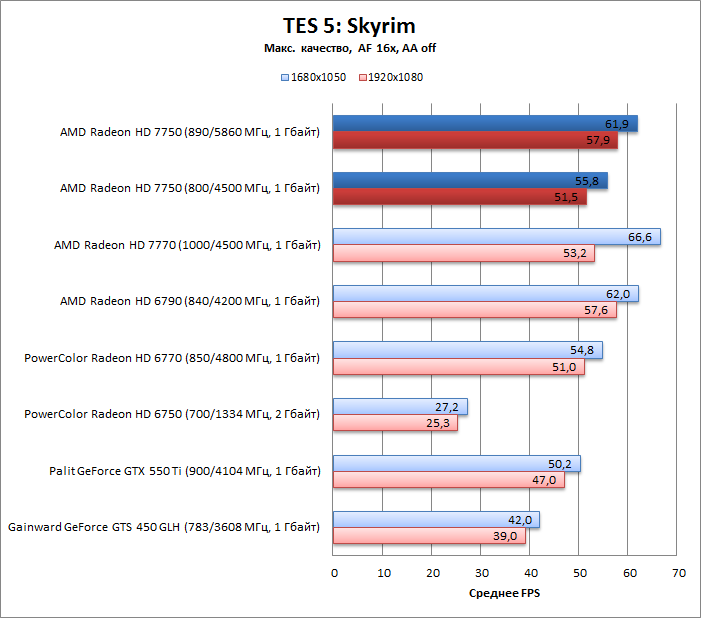The image size is (701, 618).
Task: Click the blue 1680x1050 legend swatch
Action: tap(284, 77)
